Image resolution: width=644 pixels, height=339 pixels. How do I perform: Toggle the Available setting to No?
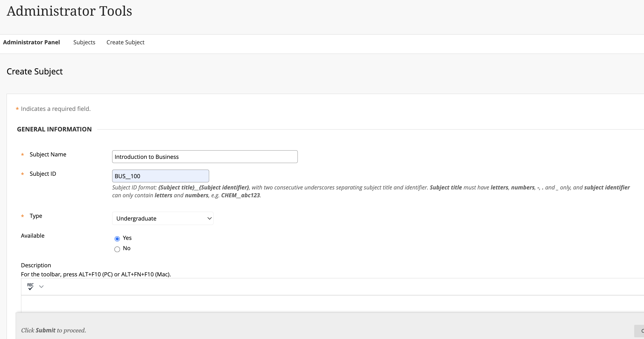117,249
